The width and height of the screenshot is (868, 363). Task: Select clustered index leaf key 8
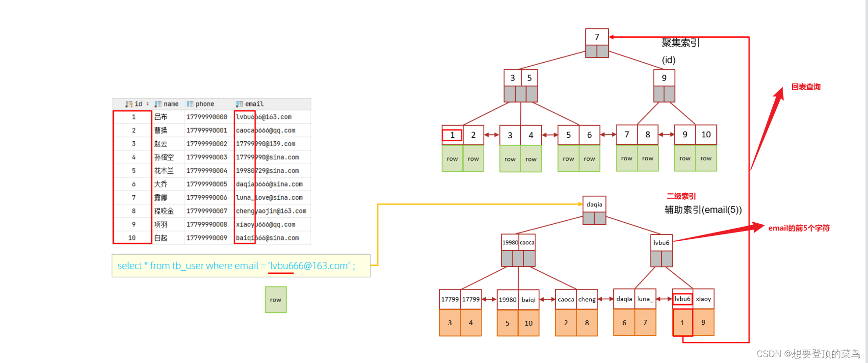click(x=648, y=134)
